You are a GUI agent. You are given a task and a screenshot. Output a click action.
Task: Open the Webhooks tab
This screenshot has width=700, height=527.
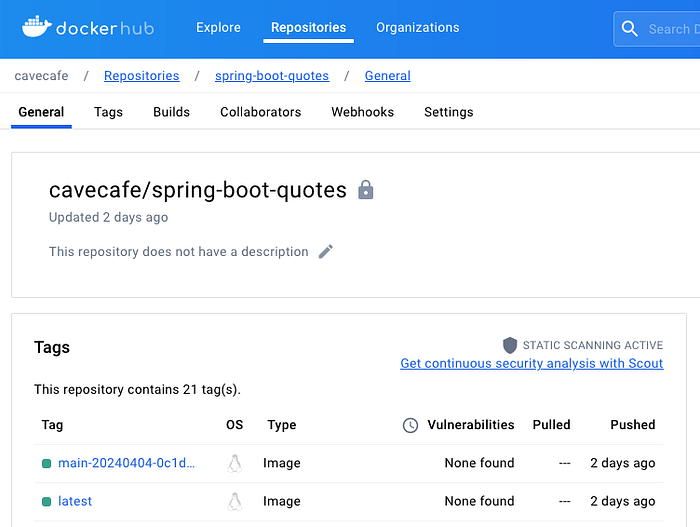[x=362, y=112]
